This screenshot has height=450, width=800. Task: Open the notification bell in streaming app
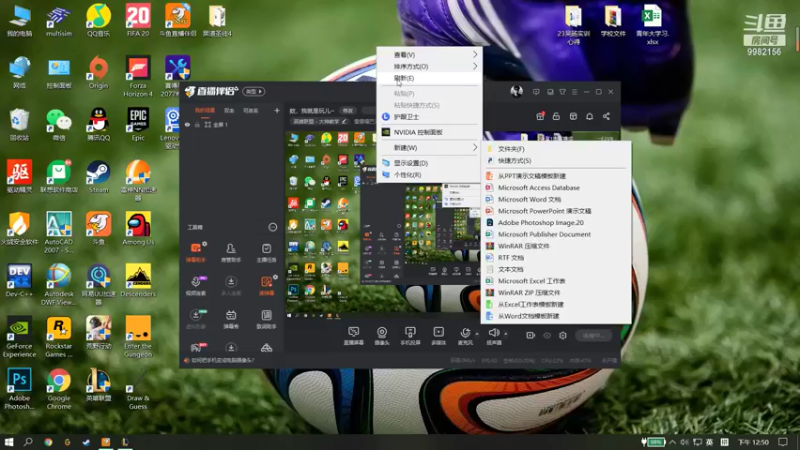[x=589, y=116]
